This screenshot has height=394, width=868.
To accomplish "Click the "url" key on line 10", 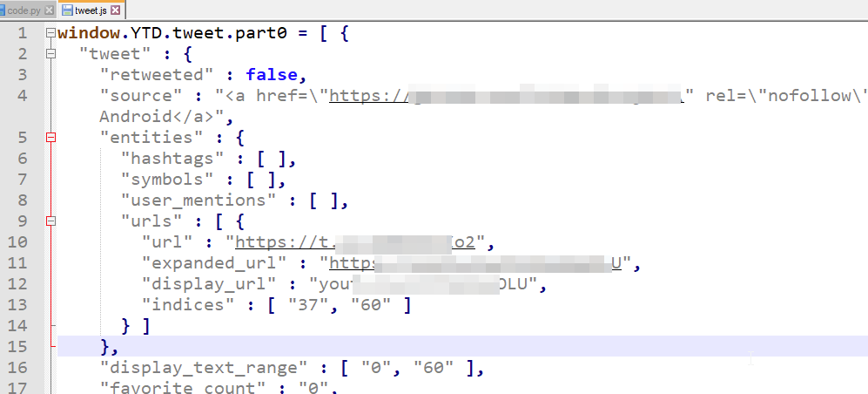I will pyautogui.click(x=167, y=242).
